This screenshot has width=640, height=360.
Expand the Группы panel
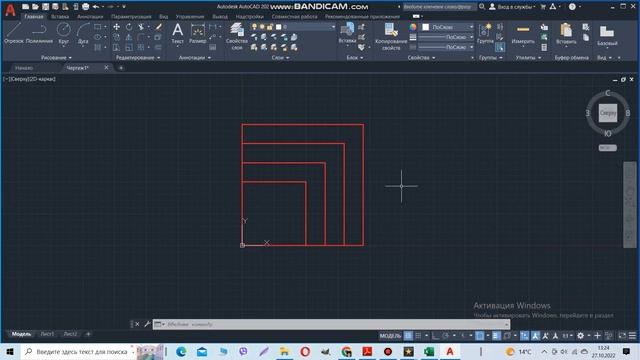click(491, 58)
